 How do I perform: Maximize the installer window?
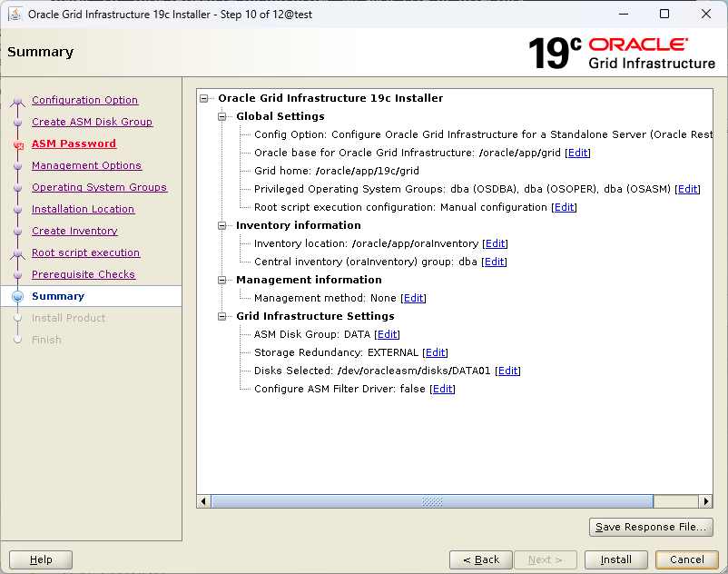click(x=664, y=14)
